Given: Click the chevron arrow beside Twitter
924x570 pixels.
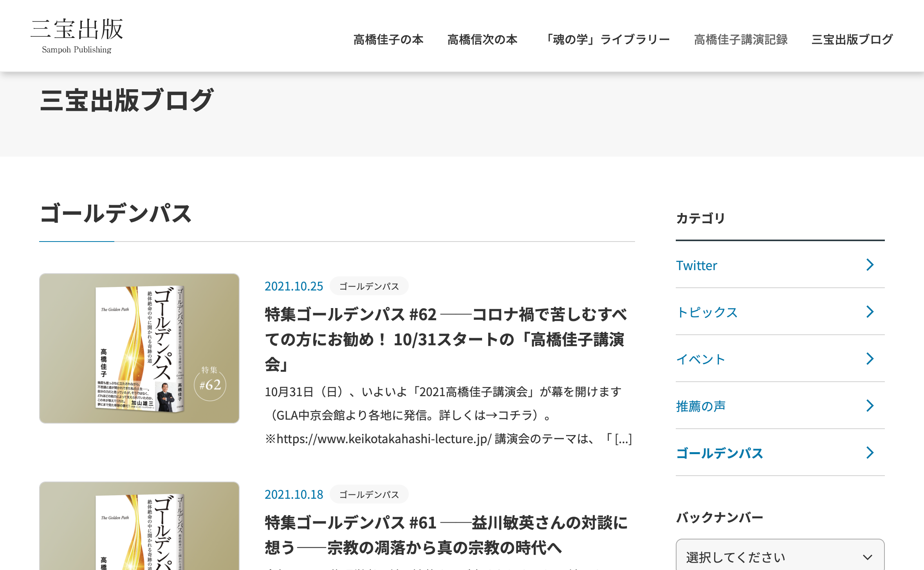Looking at the screenshot, I should [870, 265].
